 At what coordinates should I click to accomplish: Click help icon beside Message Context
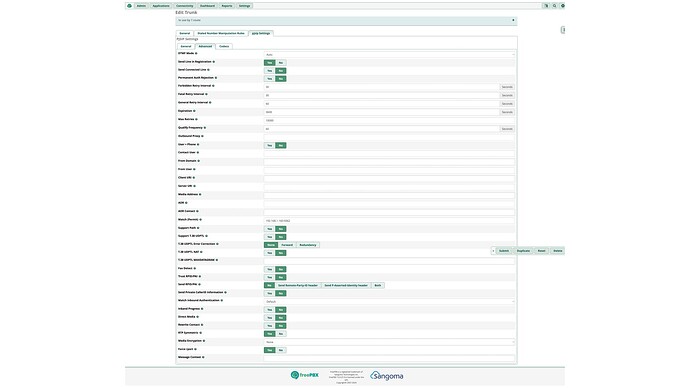203,357
